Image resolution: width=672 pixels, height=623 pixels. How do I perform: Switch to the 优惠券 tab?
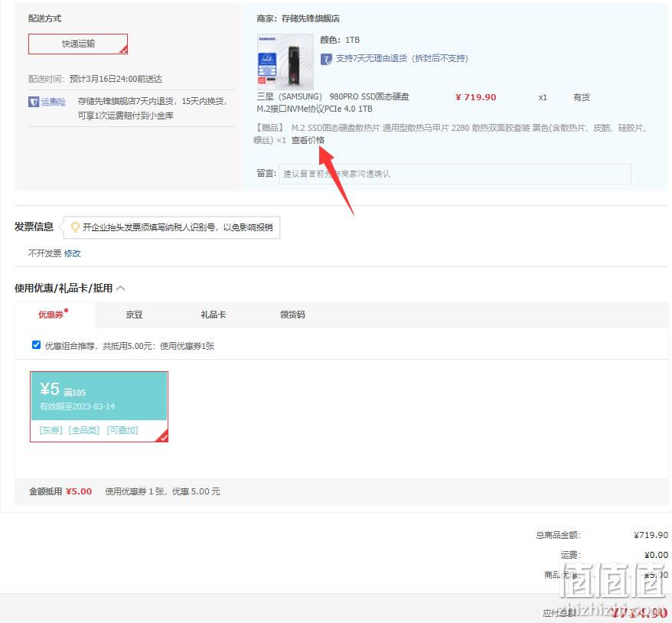pyautogui.click(x=54, y=315)
